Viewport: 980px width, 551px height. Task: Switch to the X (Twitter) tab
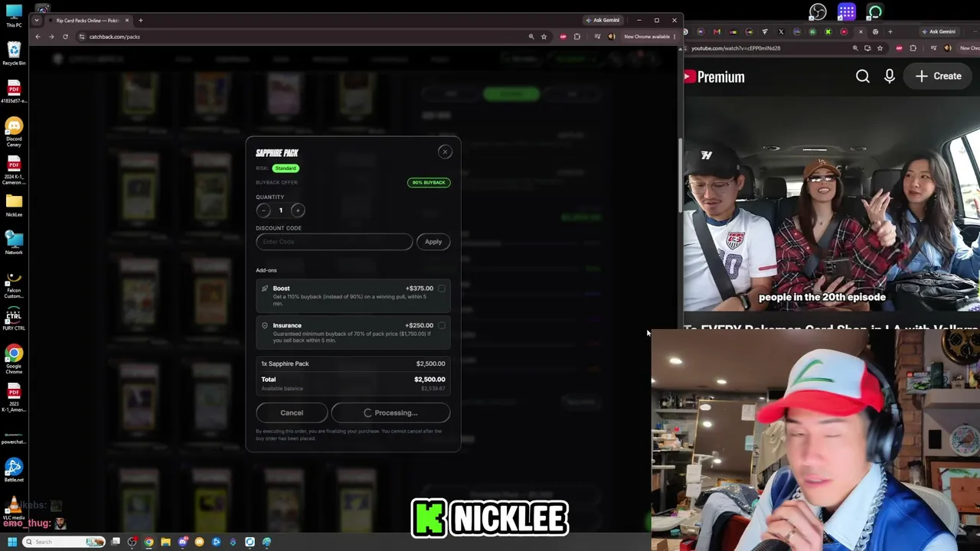pos(781,32)
